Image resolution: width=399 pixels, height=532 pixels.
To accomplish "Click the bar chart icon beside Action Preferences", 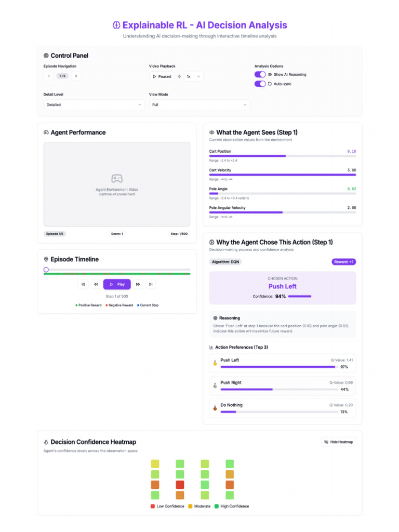I will pos(211,348).
